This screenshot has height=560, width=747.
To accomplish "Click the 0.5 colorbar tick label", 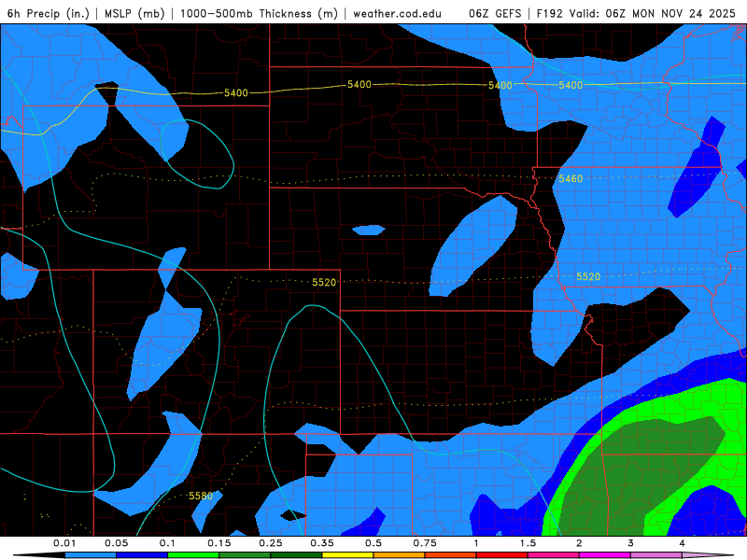I will [373, 543].
